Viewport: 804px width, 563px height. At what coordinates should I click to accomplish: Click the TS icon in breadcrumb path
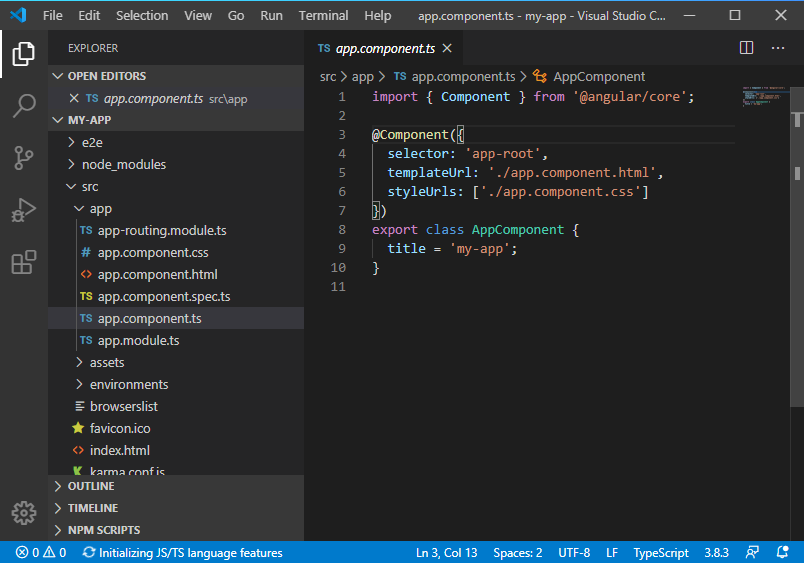400,76
